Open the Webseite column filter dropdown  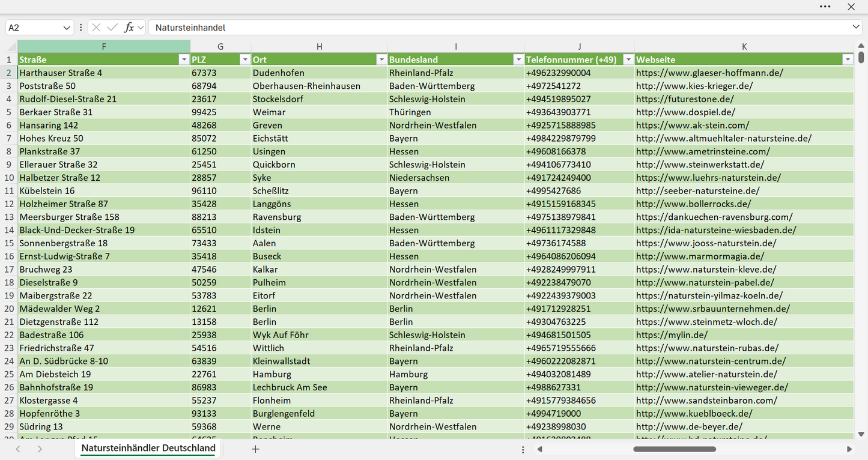848,59
